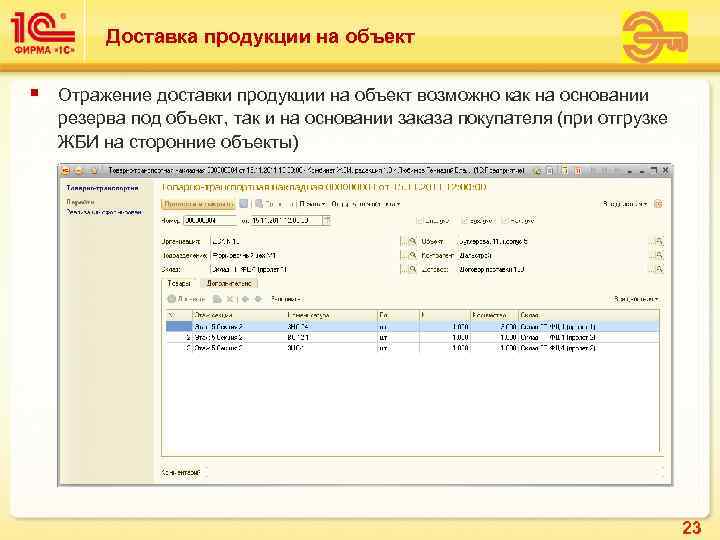Open the calendar picker beside the date field
The image size is (720, 540).
(x=326, y=220)
